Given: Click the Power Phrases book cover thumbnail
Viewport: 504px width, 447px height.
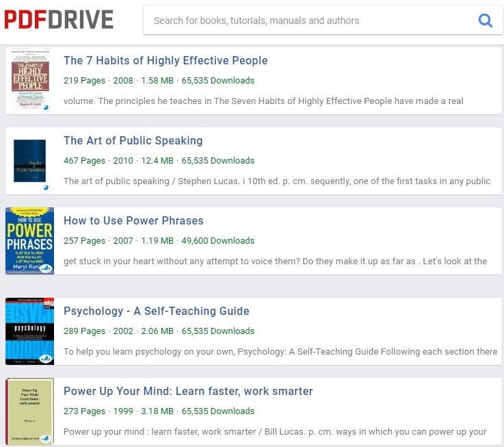Looking at the screenshot, I should [29, 241].
